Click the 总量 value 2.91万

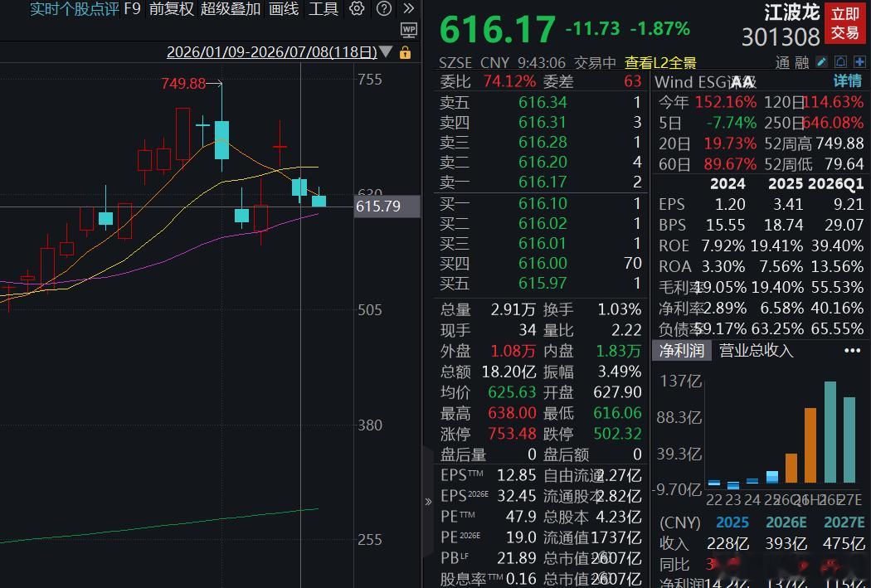513,309
